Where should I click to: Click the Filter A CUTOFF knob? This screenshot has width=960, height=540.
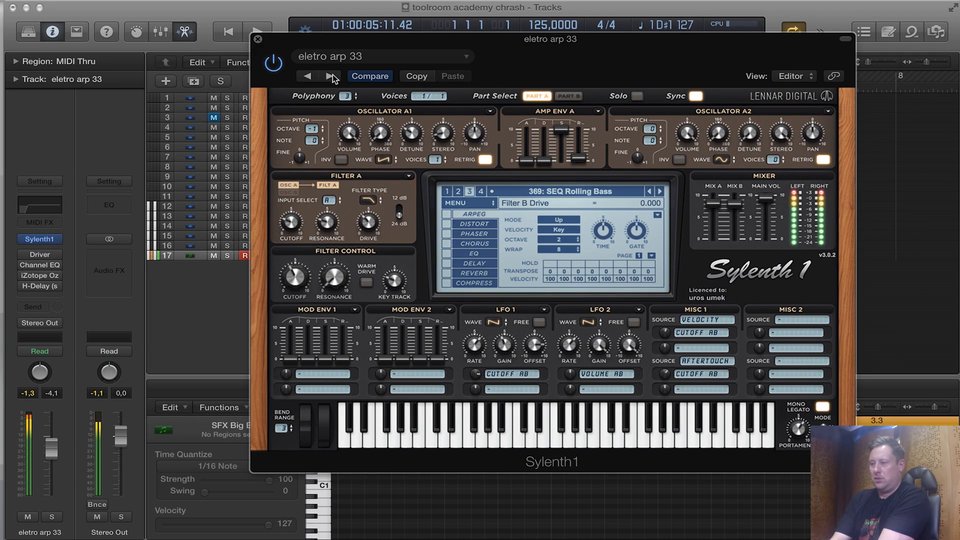click(x=290, y=222)
